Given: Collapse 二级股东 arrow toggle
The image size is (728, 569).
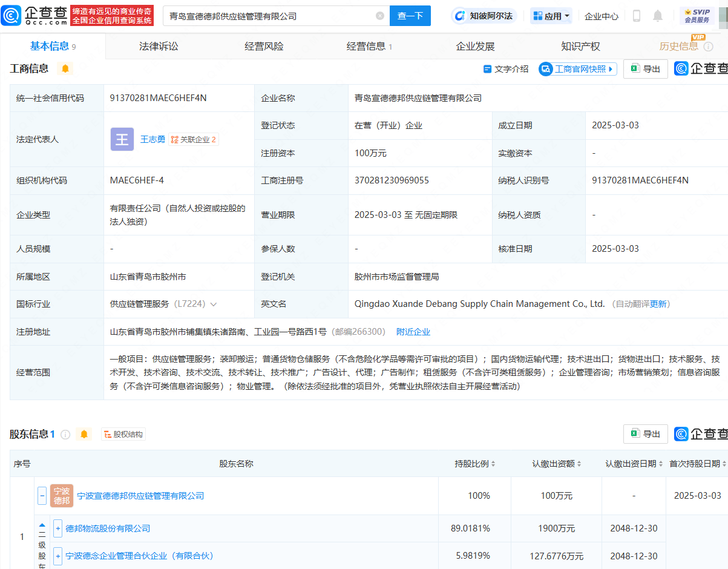Looking at the screenshot, I should 42,525.
